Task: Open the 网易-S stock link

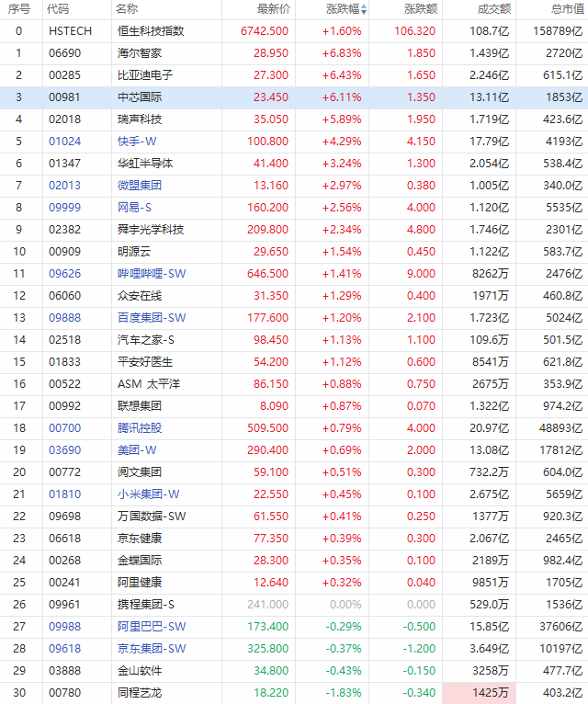Action: point(135,208)
